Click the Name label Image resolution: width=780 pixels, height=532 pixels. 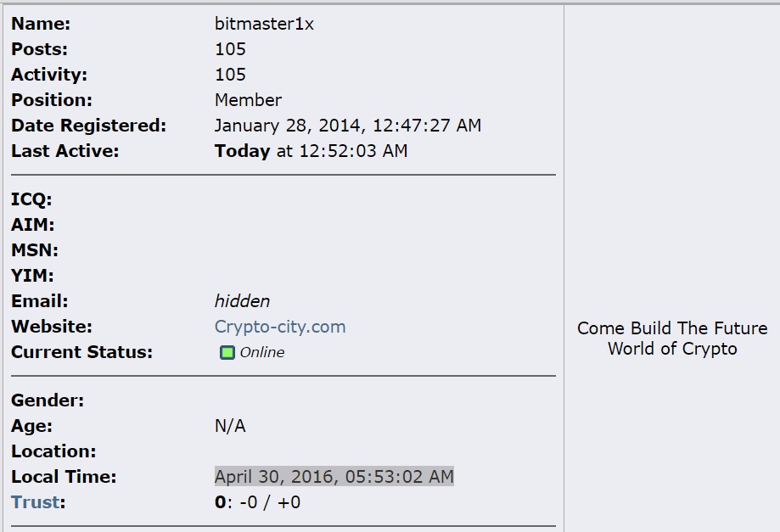(x=41, y=24)
